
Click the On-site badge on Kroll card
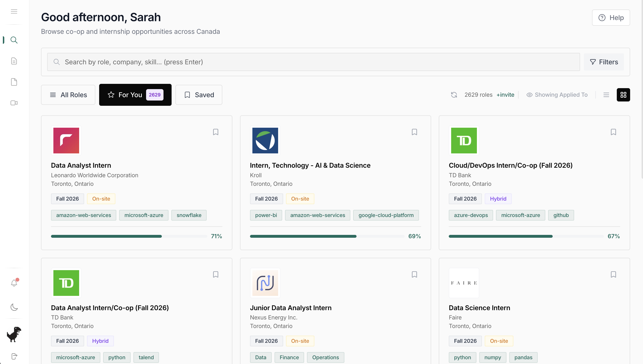(x=300, y=199)
